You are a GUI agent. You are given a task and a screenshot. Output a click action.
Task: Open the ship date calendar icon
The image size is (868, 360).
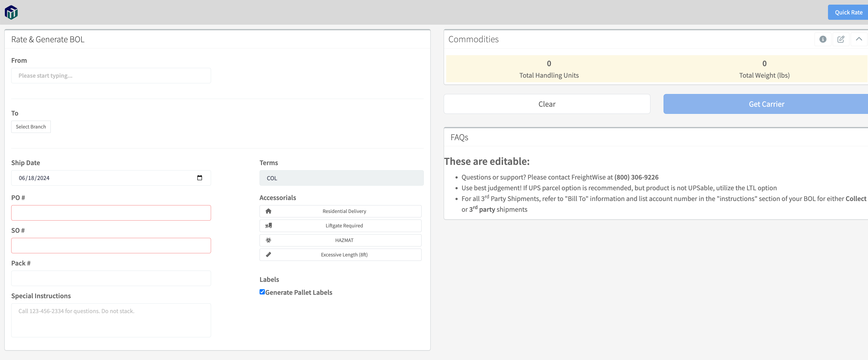(x=200, y=178)
